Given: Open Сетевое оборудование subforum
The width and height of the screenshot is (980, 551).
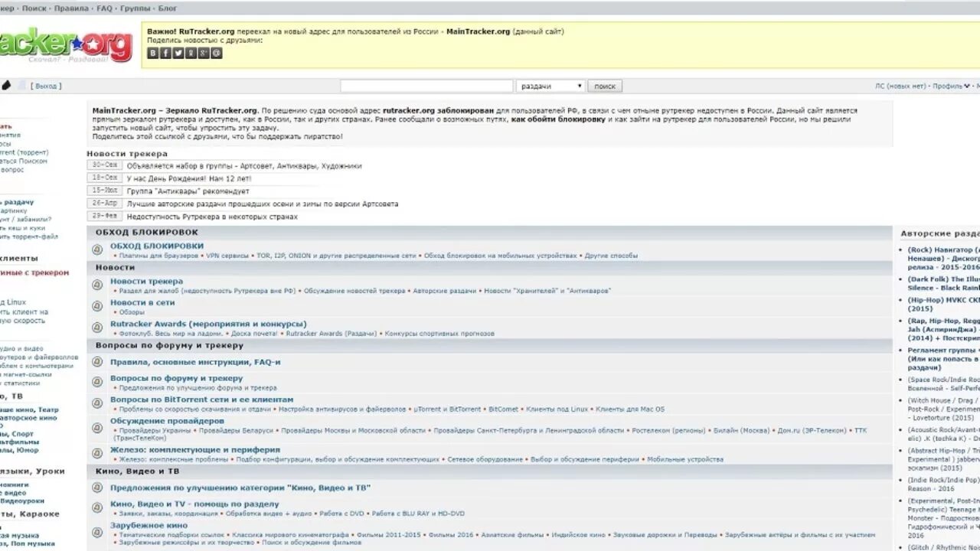Looking at the screenshot, I should coord(485,460).
